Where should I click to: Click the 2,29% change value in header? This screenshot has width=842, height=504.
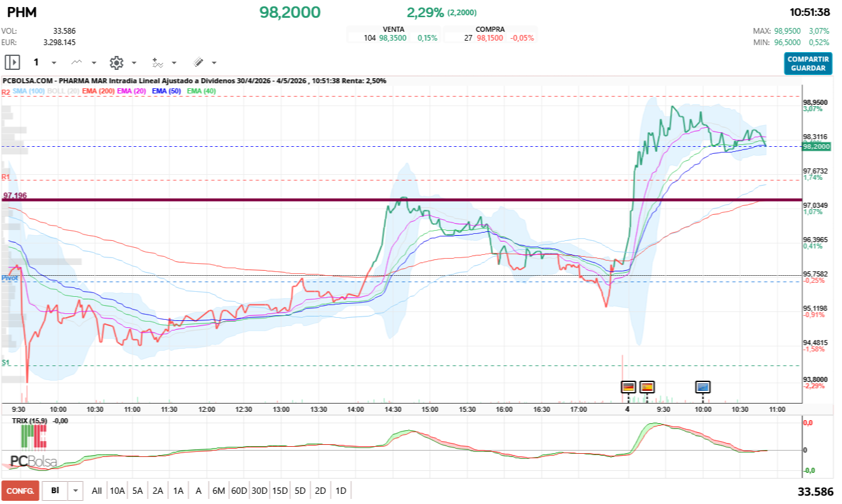pyautogui.click(x=425, y=12)
